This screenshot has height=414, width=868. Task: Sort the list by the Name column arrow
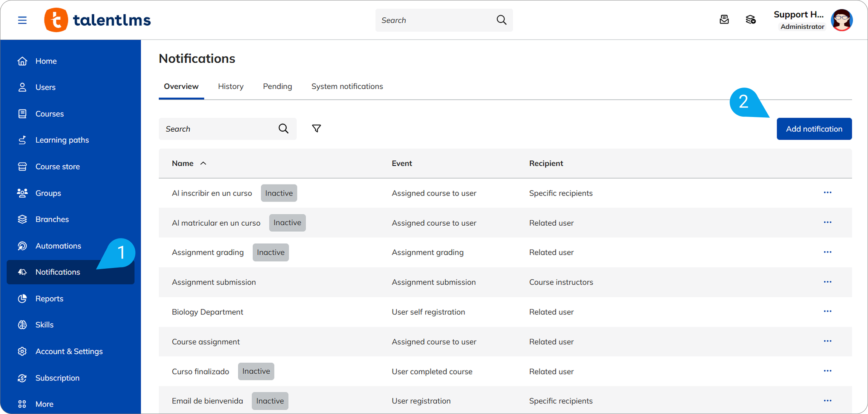[203, 163]
